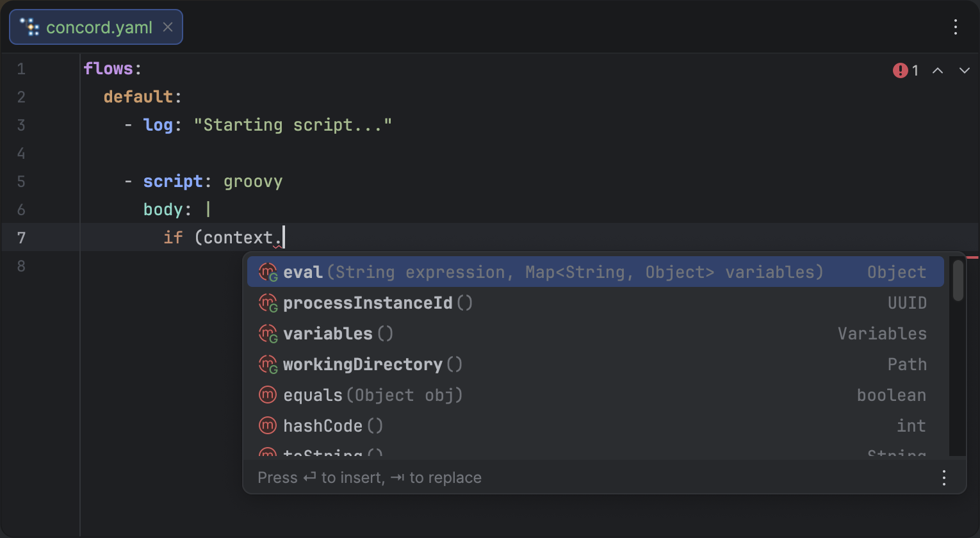Screen dimensions: 980x538
Task: Click the concord.yaml file type icon
Action: (29, 27)
